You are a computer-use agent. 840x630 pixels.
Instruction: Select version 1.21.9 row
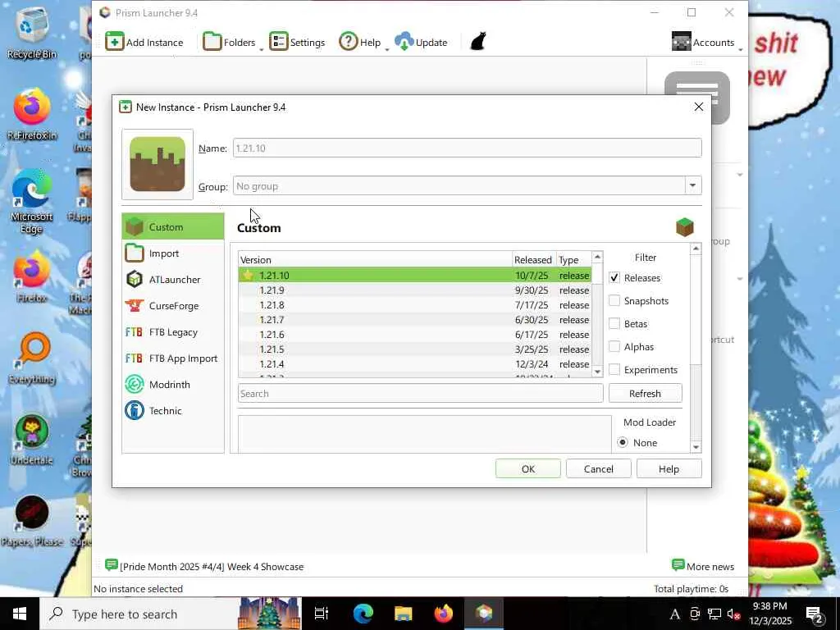tap(415, 290)
